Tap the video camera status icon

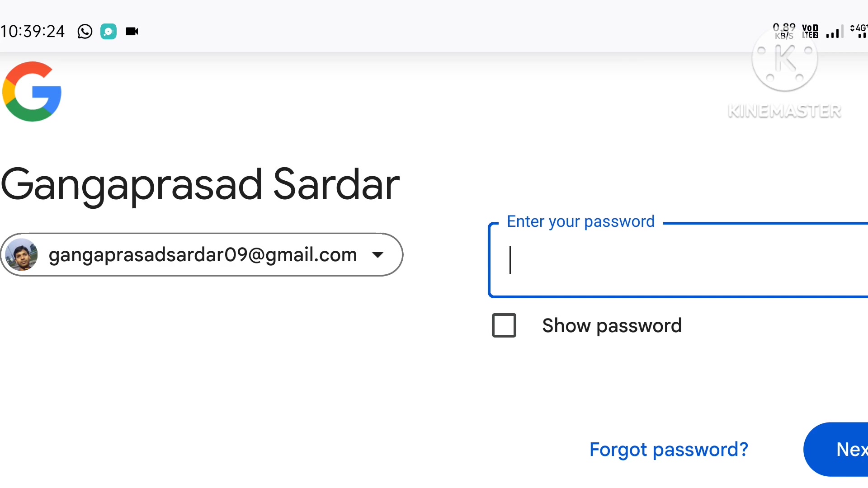(x=132, y=32)
